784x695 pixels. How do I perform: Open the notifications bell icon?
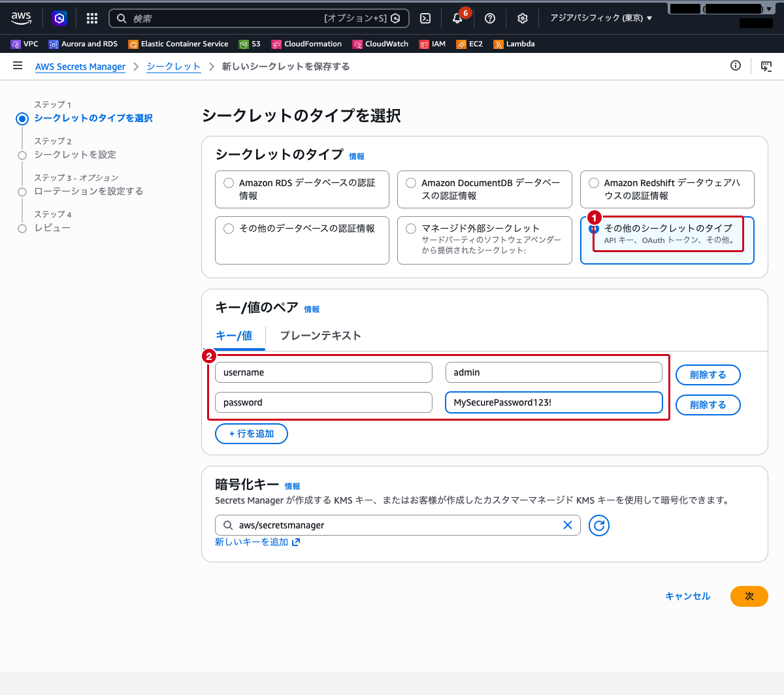[457, 18]
